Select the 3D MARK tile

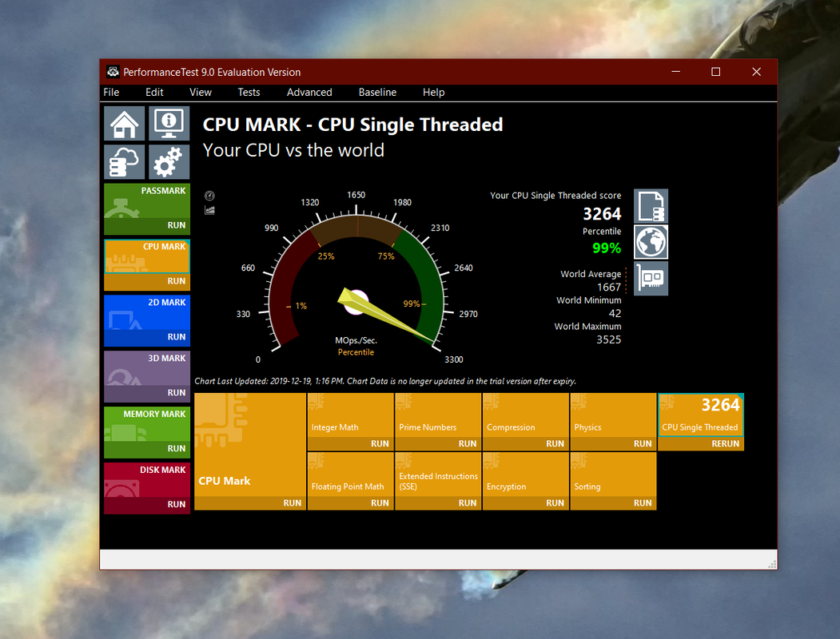pos(147,368)
